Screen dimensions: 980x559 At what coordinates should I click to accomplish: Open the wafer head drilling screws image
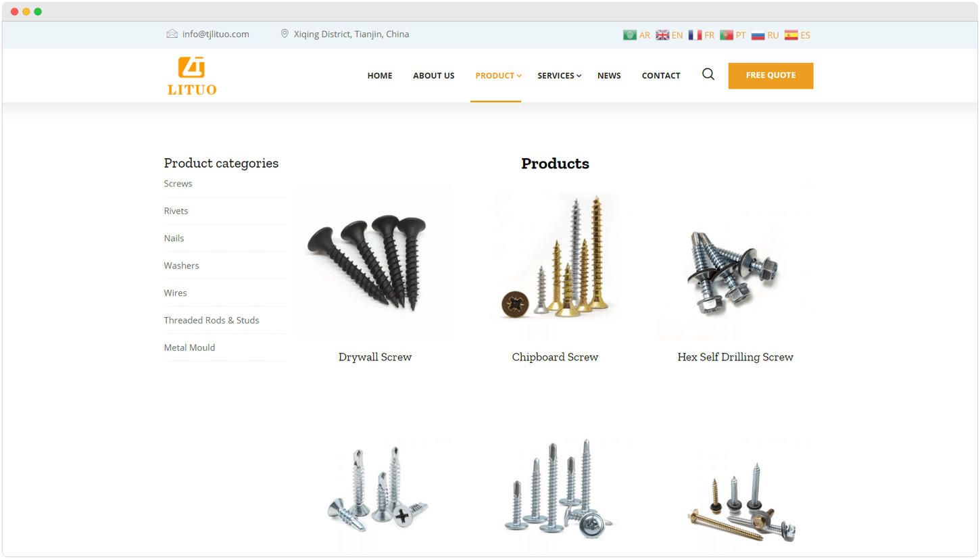(555, 496)
